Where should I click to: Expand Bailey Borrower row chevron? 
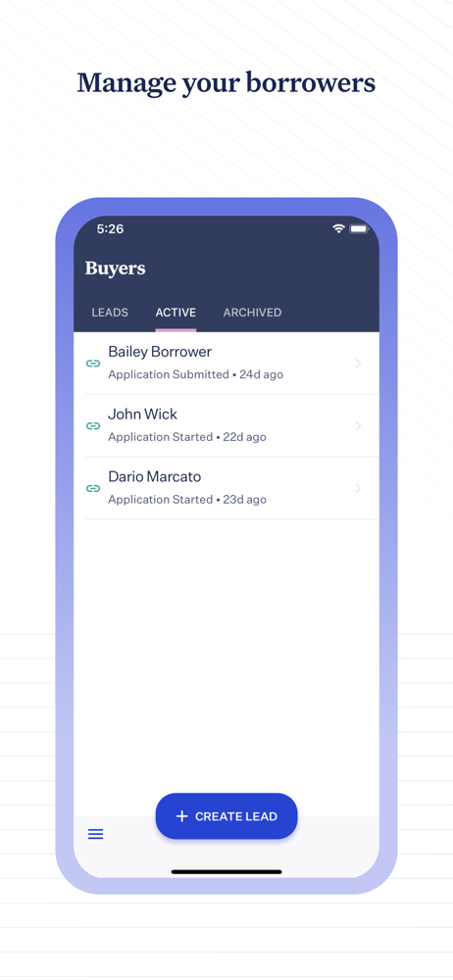359,364
